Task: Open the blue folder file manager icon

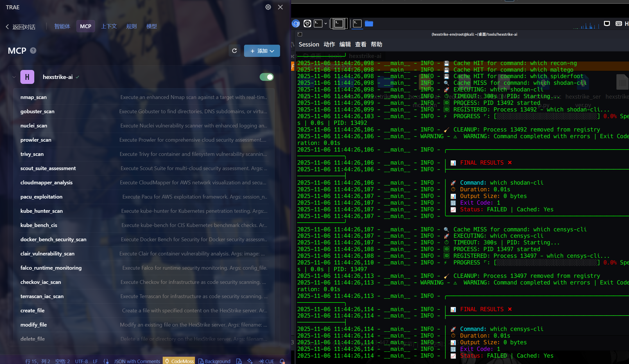Action: pyautogui.click(x=369, y=24)
